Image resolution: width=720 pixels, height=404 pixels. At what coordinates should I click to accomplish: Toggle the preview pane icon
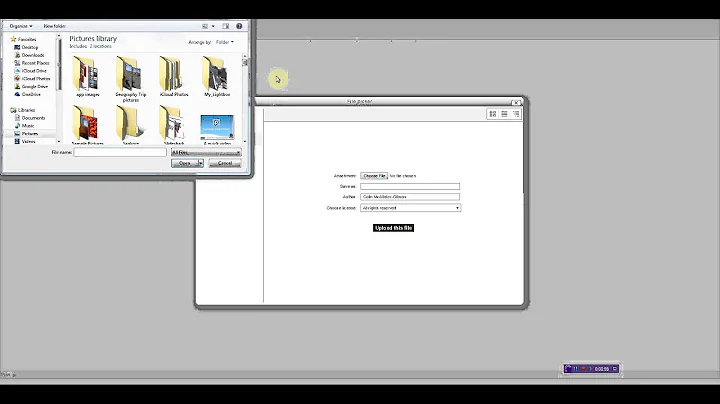pyautogui.click(x=225, y=26)
